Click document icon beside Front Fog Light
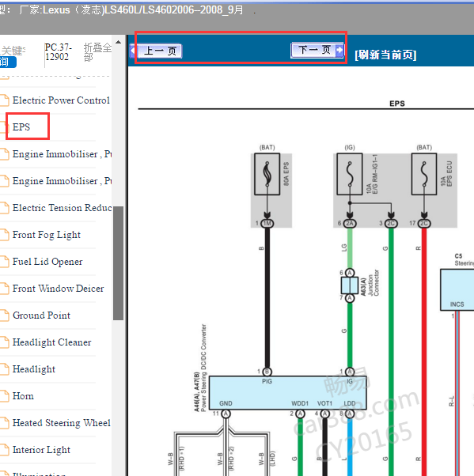This screenshot has height=476, width=474. click(4, 235)
